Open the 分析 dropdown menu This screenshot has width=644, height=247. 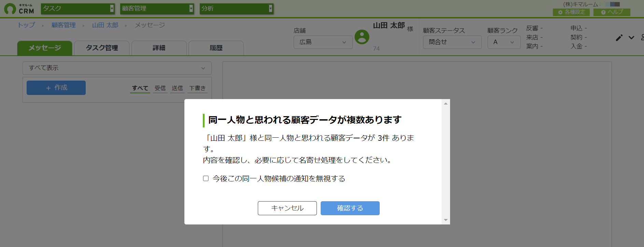(x=236, y=9)
